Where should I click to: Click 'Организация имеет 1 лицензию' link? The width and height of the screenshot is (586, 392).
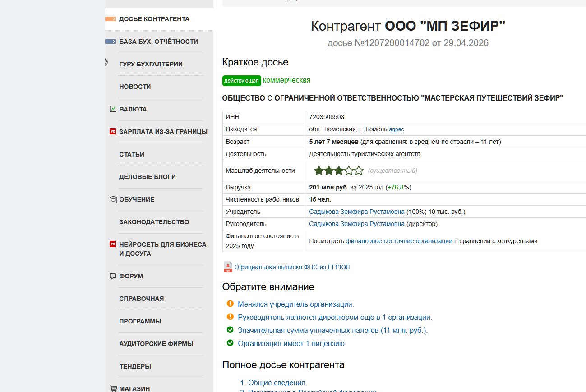click(292, 343)
